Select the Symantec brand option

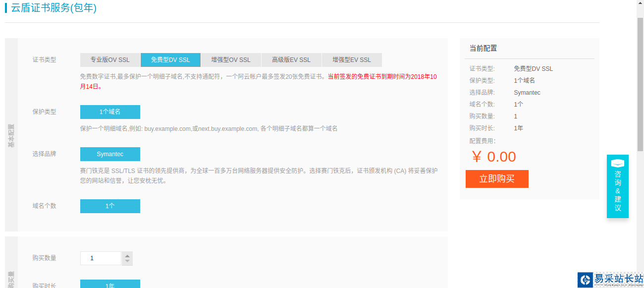(110, 154)
